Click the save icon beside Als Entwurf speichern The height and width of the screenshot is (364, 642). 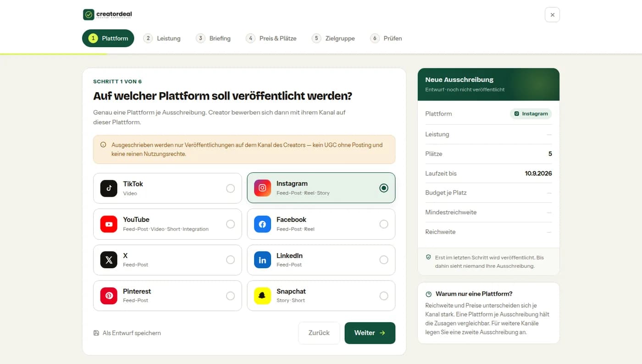96,333
